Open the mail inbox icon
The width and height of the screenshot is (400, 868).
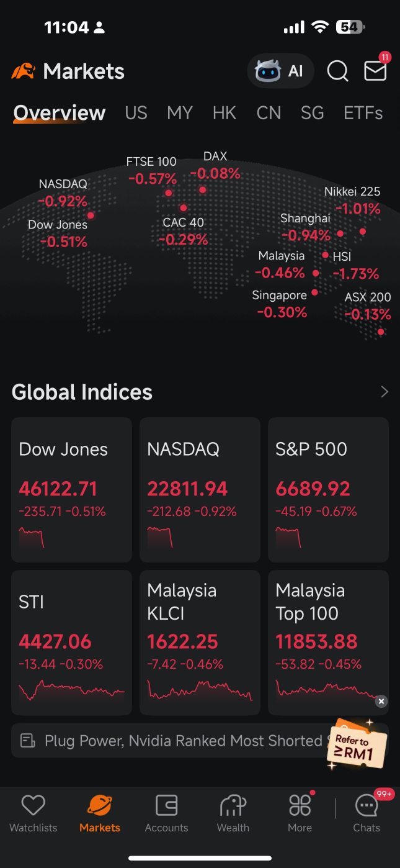click(x=375, y=71)
